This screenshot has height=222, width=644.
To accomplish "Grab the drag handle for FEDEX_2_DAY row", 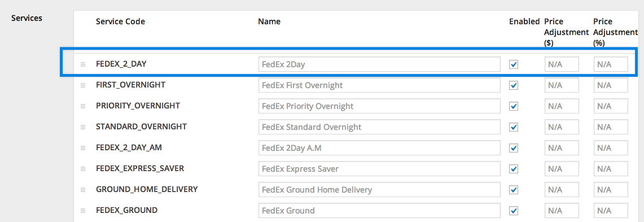I will pos(83,64).
